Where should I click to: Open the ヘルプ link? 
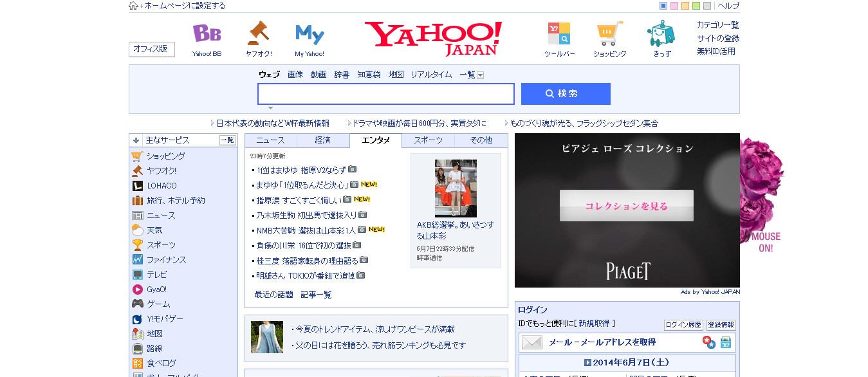click(728, 6)
